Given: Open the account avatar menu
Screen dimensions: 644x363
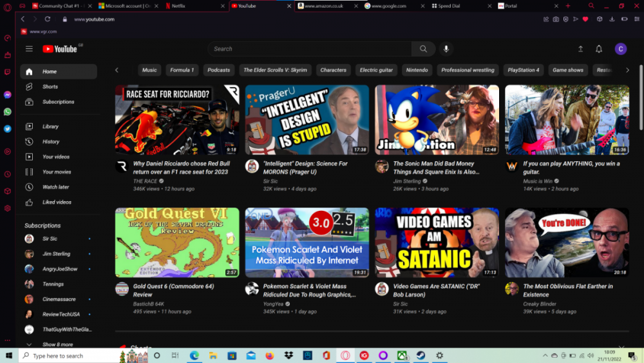Looking at the screenshot, I should coord(621,49).
